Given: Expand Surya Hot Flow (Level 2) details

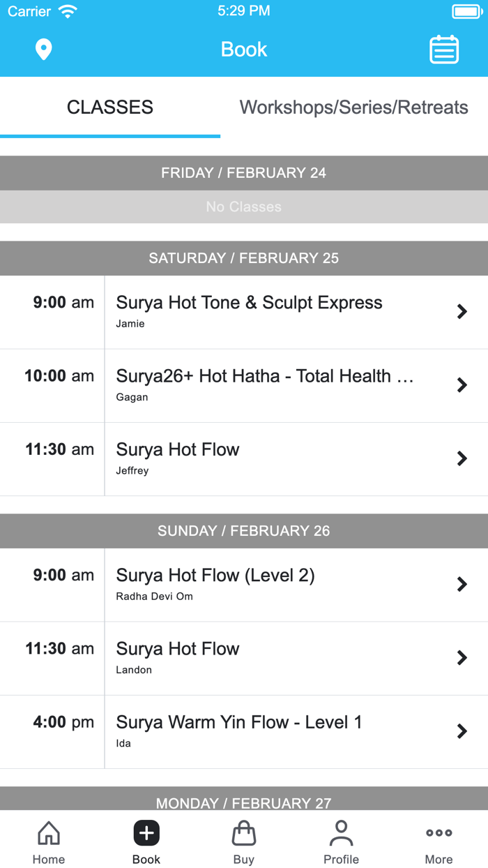Looking at the screenshot, I should pyautogui.click(x=462, y=584).
